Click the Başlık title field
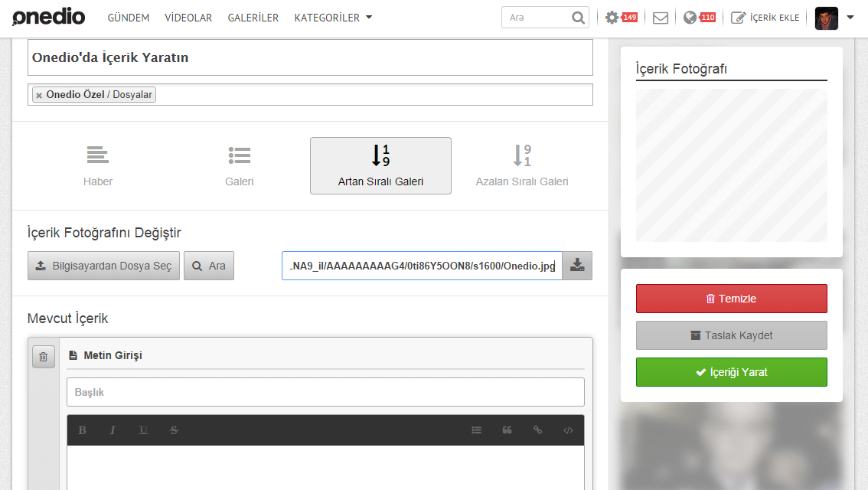 325,392
